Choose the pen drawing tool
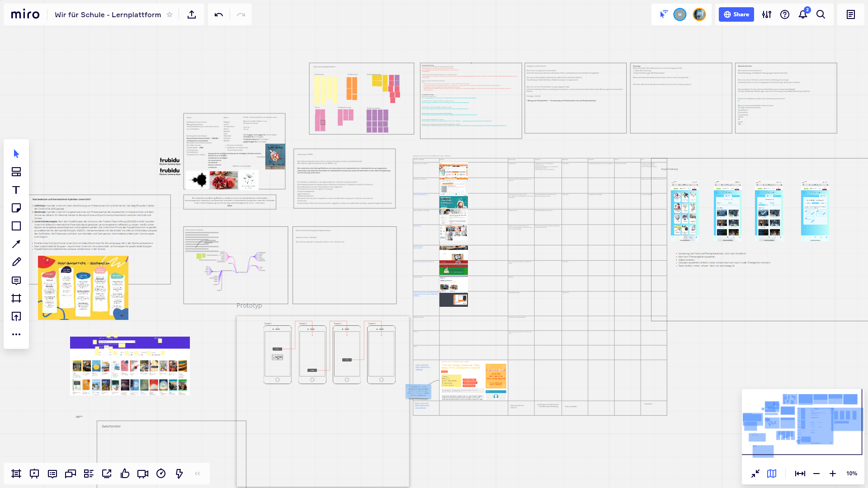Viewport: 868px width, 488px height. coord(16,262)
